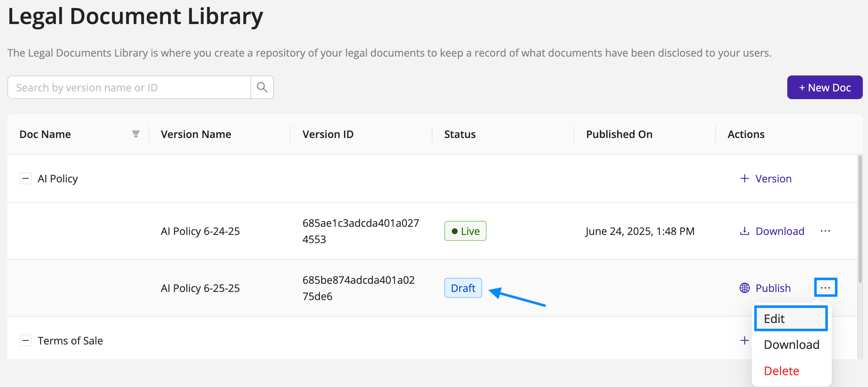
Task: Click the download icon for AI Policy 6-24-25
Action: click(744, 231)
